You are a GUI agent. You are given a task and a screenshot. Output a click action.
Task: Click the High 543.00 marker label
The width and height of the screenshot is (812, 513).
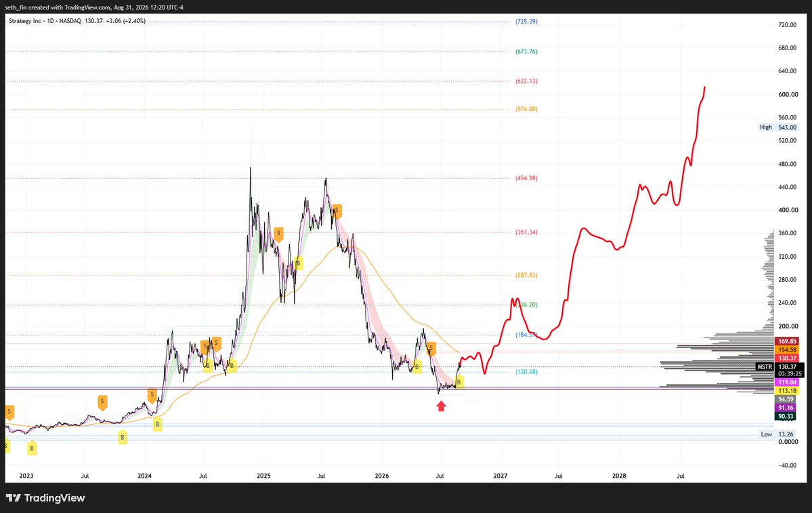tap(778, 127)
